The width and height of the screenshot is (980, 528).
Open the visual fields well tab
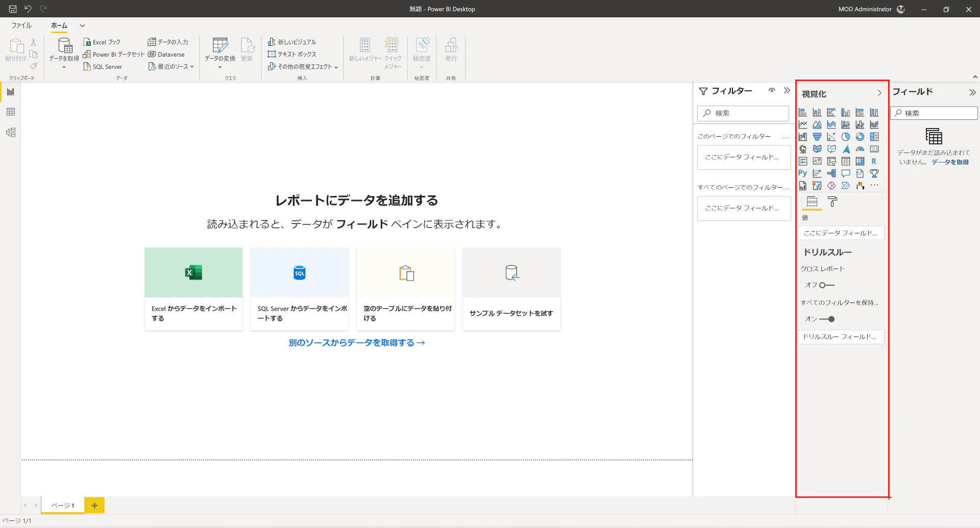pos(812,202)
